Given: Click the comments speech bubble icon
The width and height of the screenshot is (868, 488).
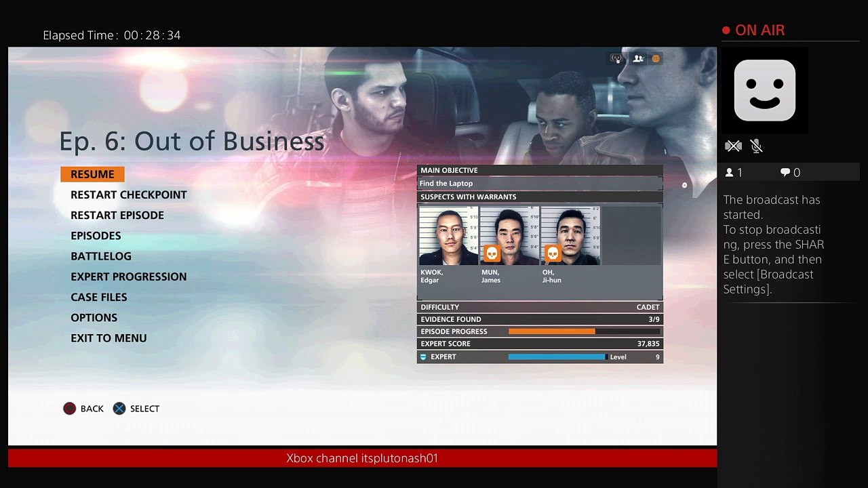Looking at the screenshot, I should 785,173.
